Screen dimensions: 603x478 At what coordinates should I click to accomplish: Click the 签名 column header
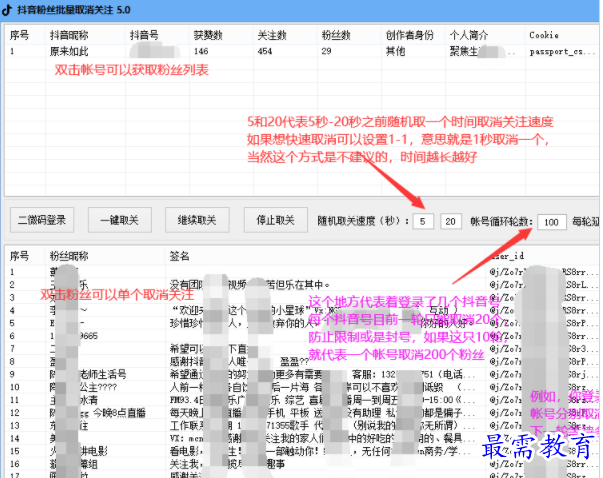[180, 256]
